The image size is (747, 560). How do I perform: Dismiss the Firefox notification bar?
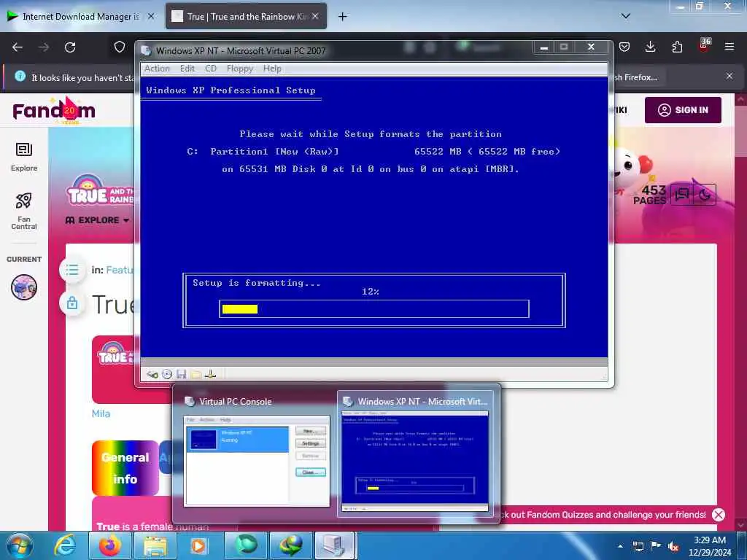[729, 76]
